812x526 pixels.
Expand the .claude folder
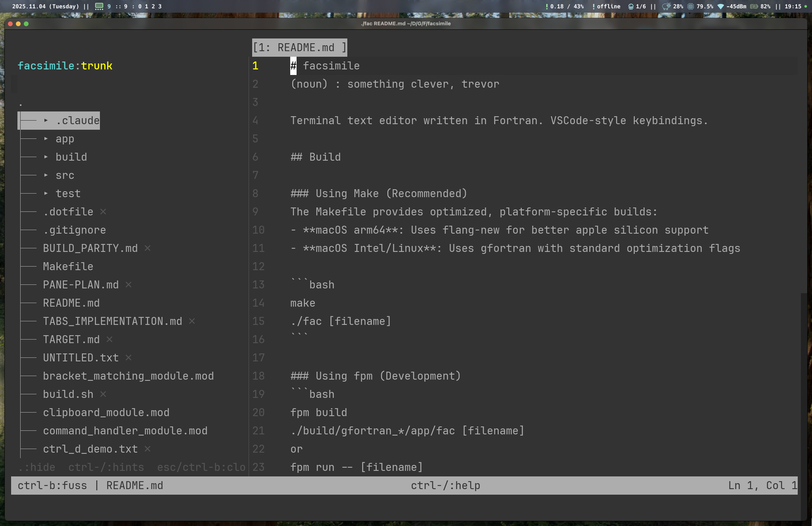pyautogui.click(x=46, y=120)
